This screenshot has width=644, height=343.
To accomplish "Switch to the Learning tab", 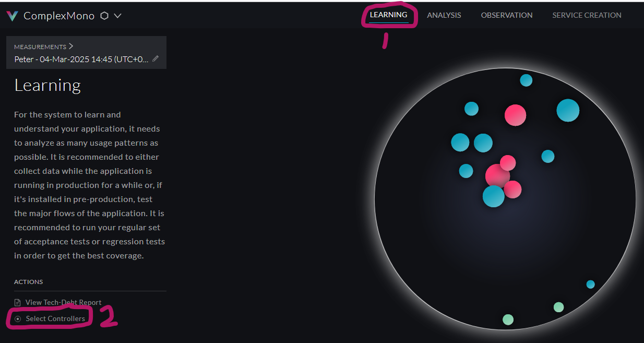I will tap(389, 15).
